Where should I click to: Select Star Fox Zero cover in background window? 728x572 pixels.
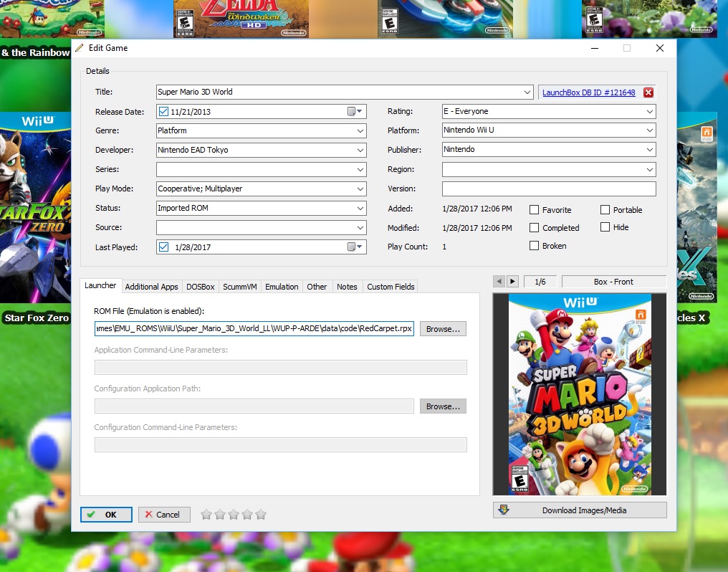[x=35, y=209]
